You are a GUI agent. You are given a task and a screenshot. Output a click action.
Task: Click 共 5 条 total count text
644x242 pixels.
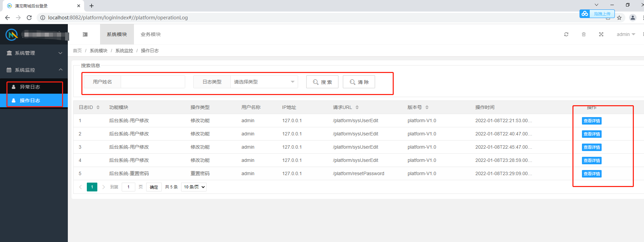click(171, 187)
